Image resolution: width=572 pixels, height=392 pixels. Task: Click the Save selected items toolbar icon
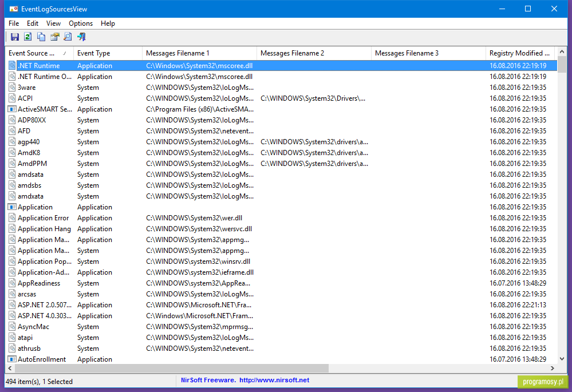click(14, 37)
